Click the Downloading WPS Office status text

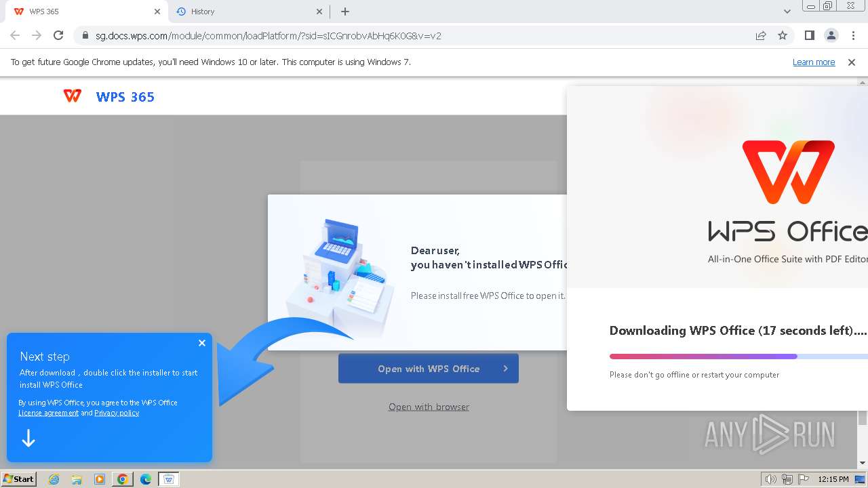click(x=738, y=331)
